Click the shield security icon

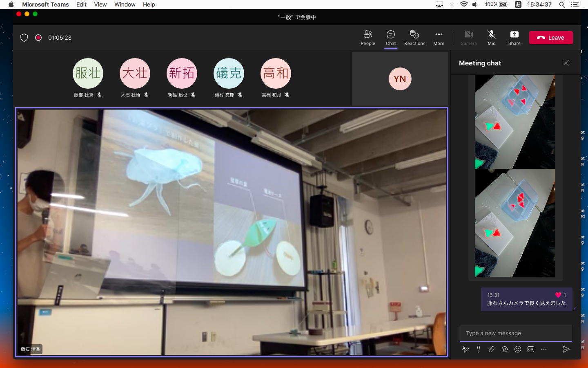pos(24,38)
